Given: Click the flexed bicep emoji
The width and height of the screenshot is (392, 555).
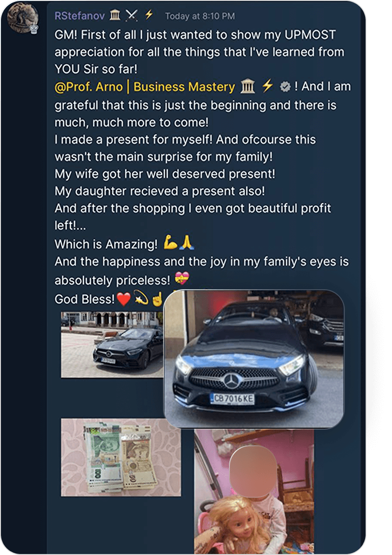Looking at the screenshot, I should tap(170, 244).
